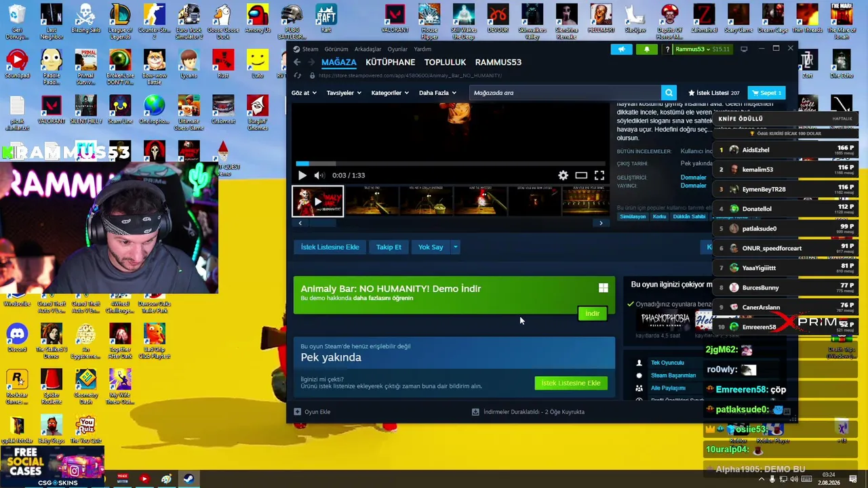Open the Oyunlar menu
The height and width of the screenshot is (488, 868).
coord(397,49)
